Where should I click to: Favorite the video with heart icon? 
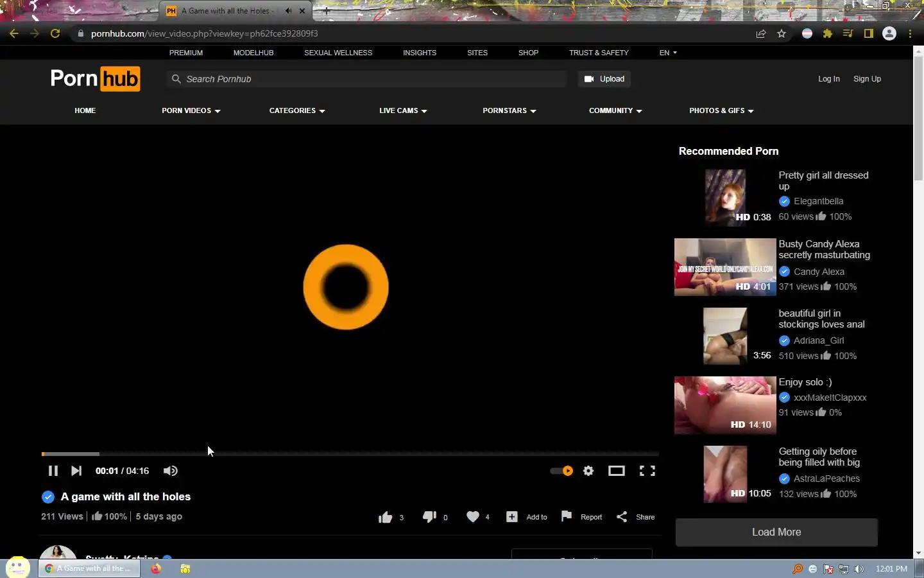click(473, 516)
